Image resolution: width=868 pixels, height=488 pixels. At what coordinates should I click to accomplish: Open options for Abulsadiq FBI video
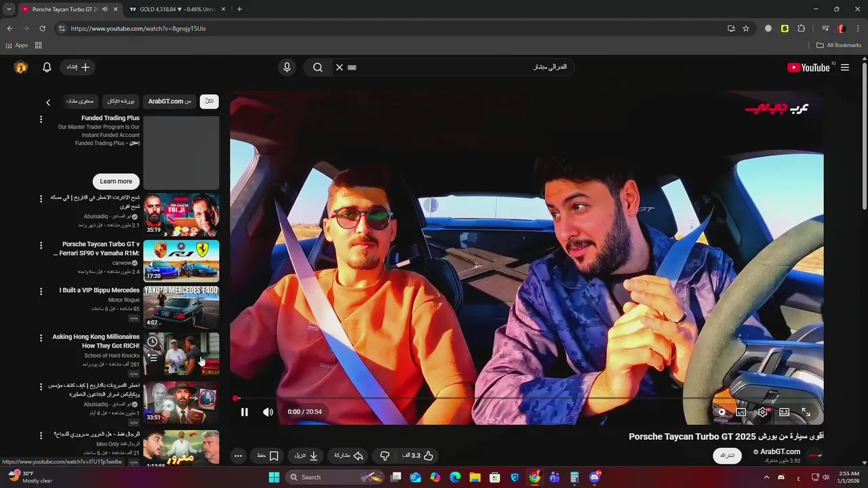[41, 199]
